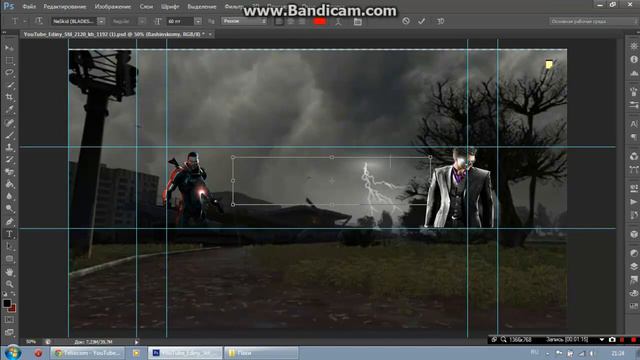Open the Файл menu
Screen dimensions: 640x360
pos(29,7)
